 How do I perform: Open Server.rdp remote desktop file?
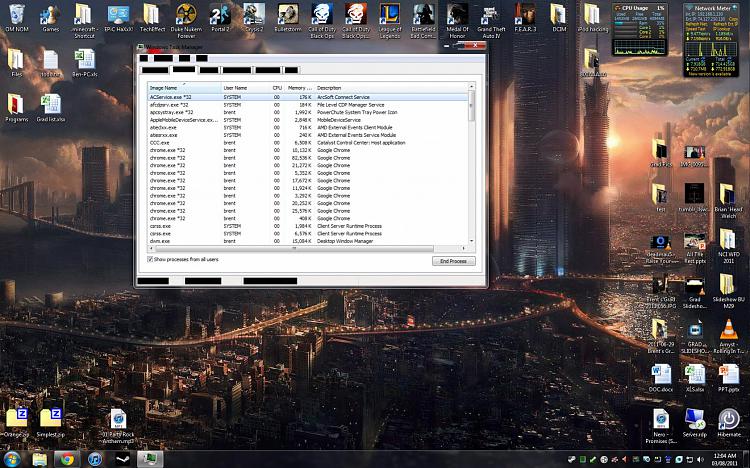point(695,423)
